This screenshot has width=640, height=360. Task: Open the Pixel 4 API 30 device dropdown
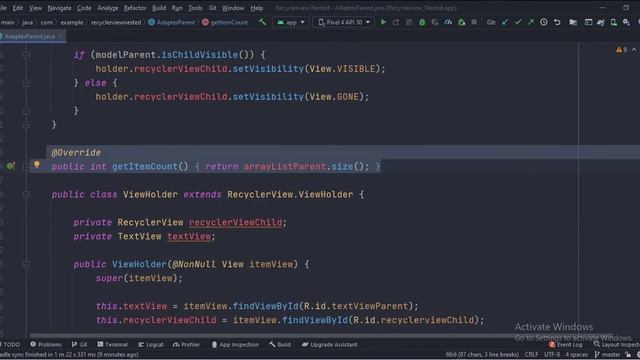click(344, 22)
